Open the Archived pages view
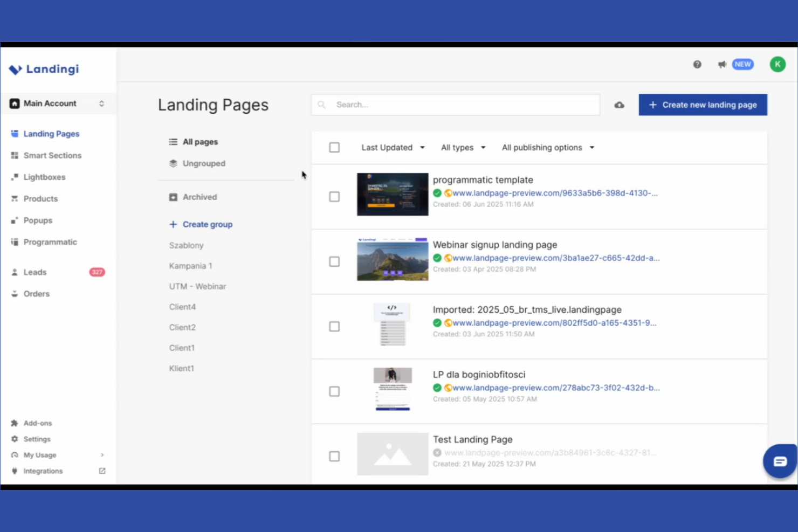Viewport: 798px width, 532px height. [x=200, y=197]
